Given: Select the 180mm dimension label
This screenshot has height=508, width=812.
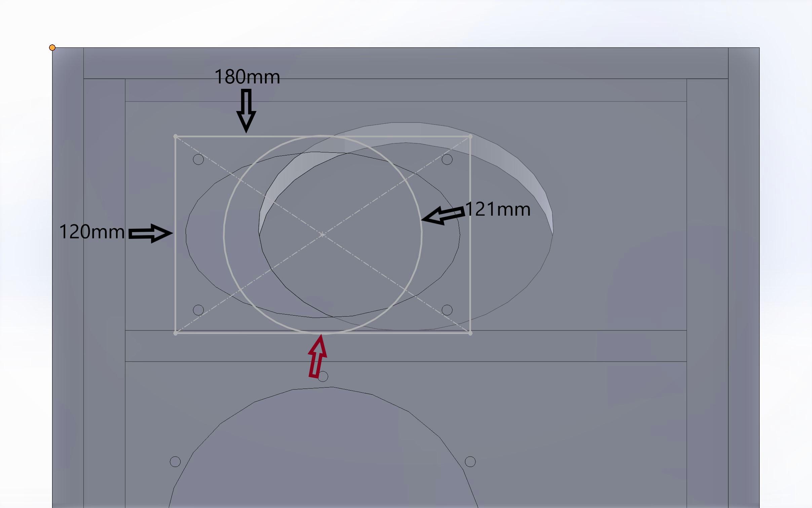Looking at the screenshot, I should (247, 77).
